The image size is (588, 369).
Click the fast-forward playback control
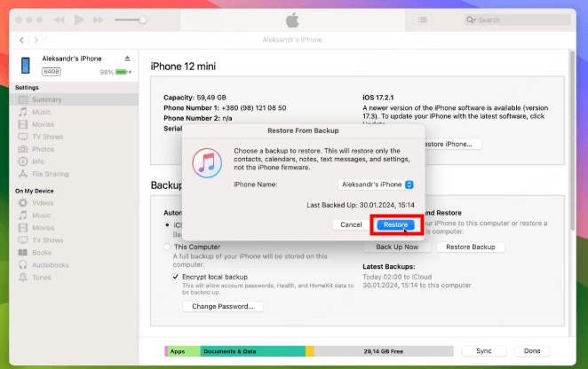coord(99,20)
